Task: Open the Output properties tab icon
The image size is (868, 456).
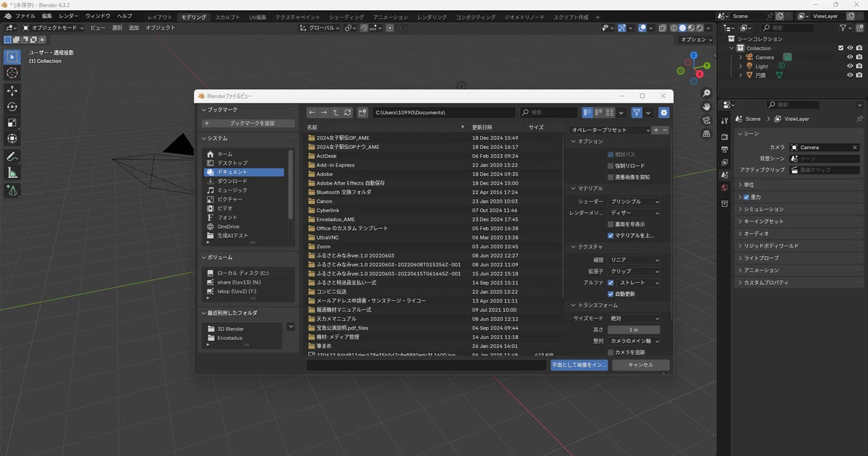Action: click(725, 150)
